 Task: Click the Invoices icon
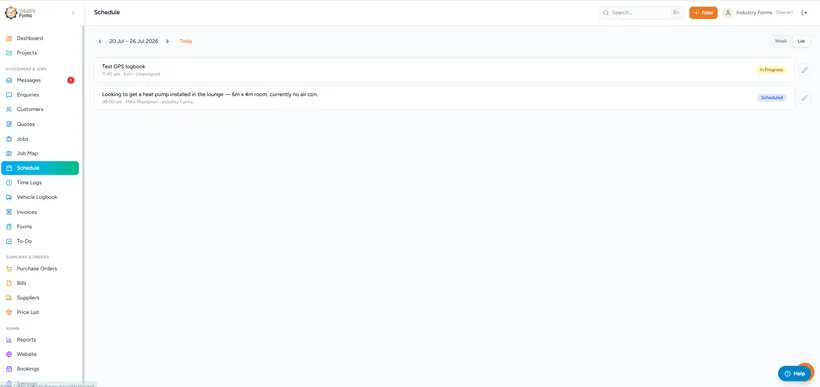pyautogui.click(x=9, y=212)
